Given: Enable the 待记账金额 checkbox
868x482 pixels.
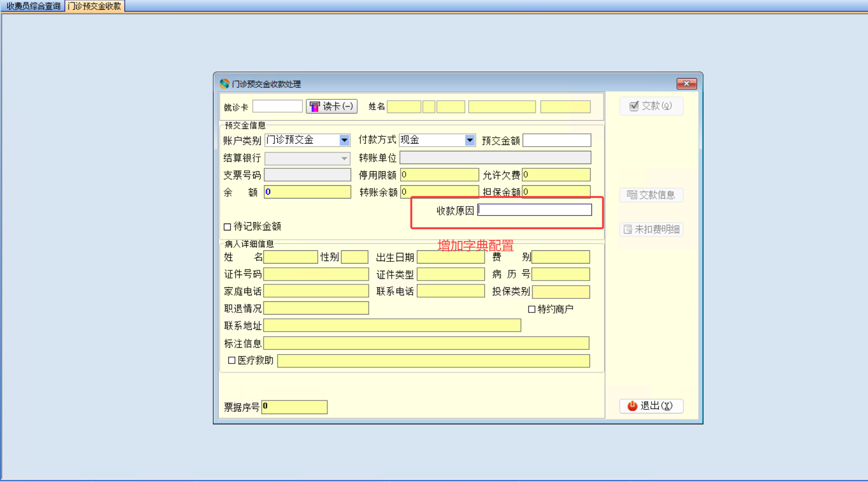Looking at the screenshot, I should pos(228,227).
